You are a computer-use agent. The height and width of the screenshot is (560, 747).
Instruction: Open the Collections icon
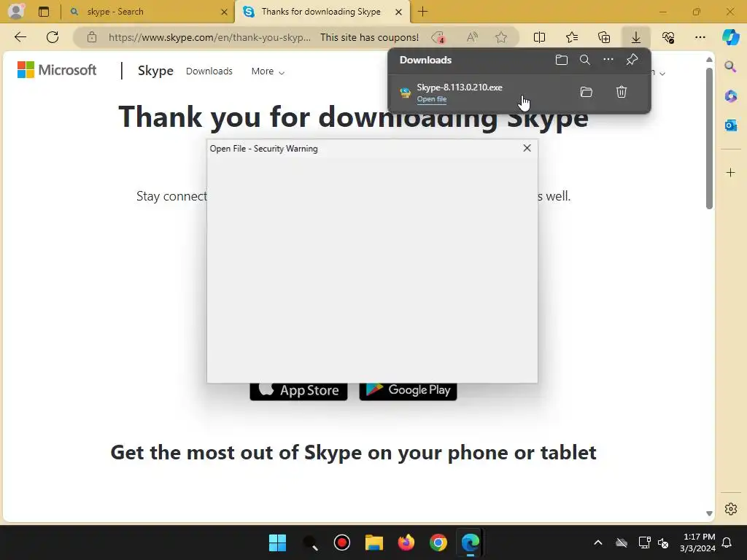(x=604, y=37)
